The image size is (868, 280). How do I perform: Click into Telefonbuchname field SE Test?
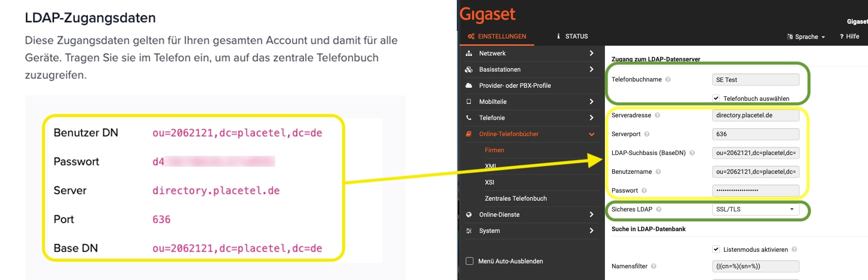click(x=756, y=79)
